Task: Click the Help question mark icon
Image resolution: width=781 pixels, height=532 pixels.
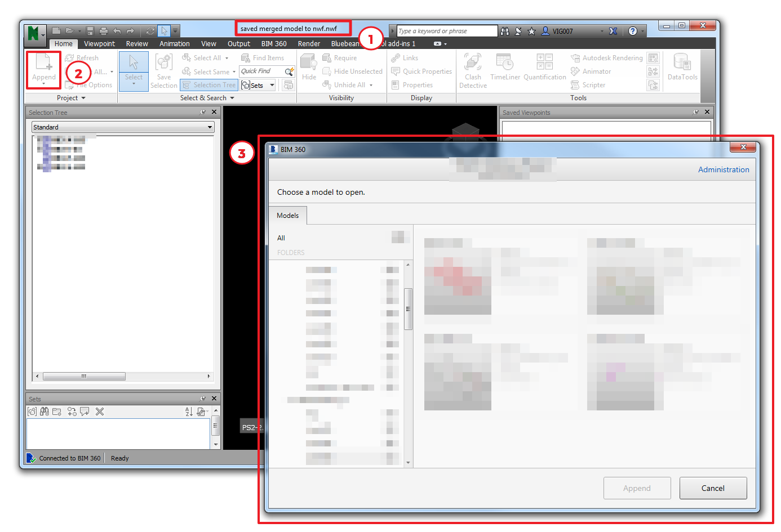Action: (x=633, y=31)
